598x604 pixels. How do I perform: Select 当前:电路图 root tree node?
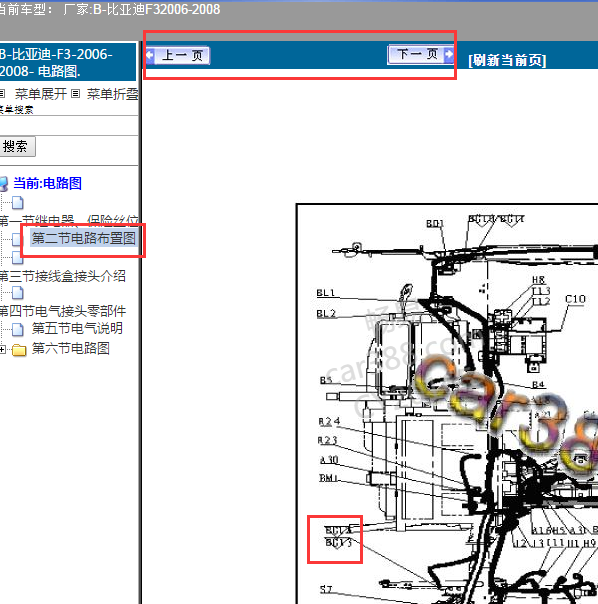click(x=47, y=183)
